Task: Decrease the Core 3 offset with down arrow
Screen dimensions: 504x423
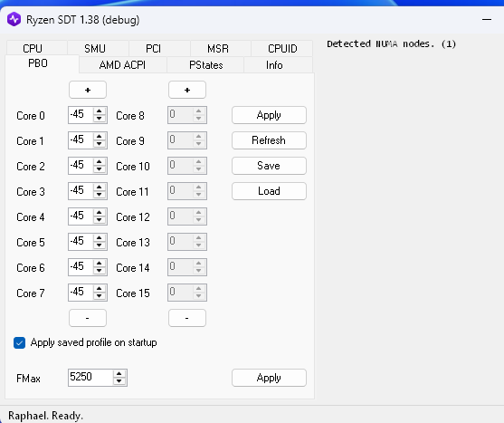Action: tap(100, 195)
